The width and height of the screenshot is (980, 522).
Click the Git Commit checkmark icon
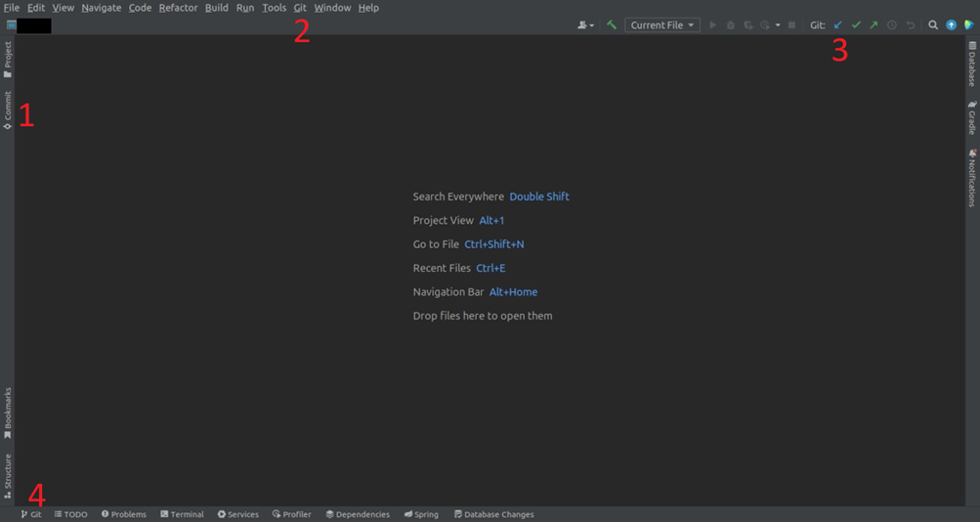[x=856, y=25]
